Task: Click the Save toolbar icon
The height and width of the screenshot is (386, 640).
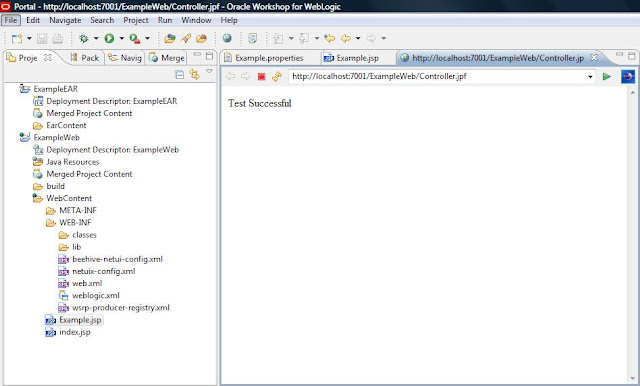Action: [x=42, y=38]
